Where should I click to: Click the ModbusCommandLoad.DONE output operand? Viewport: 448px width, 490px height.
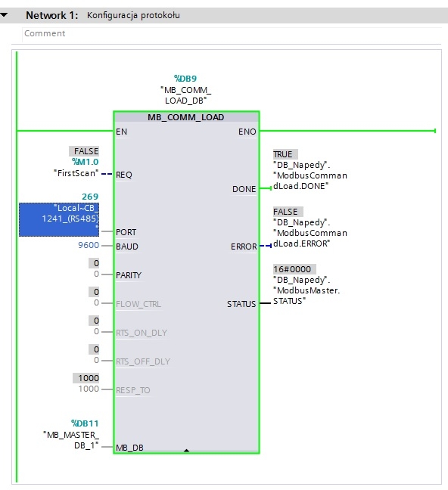pyautogui.click(x=310, y=175)
